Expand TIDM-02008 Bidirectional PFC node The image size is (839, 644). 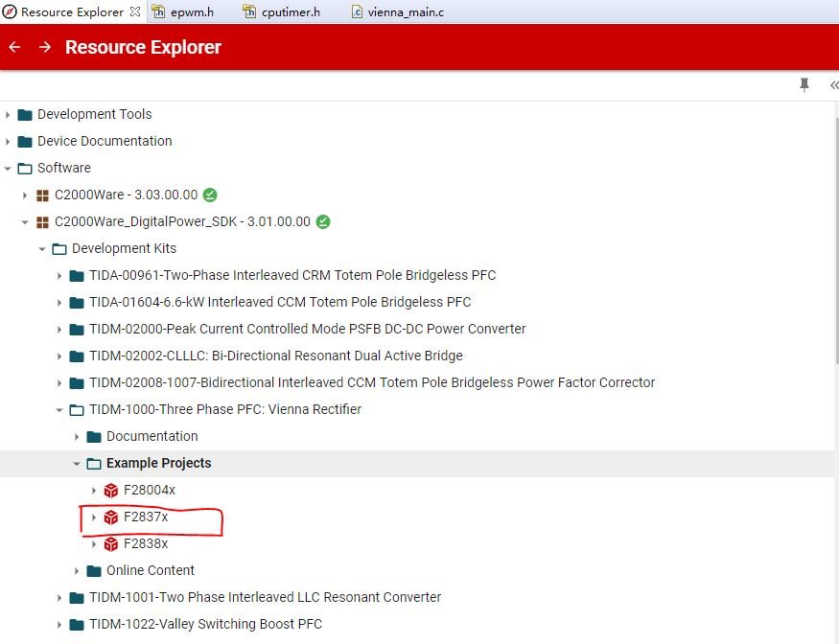(58, 383)
